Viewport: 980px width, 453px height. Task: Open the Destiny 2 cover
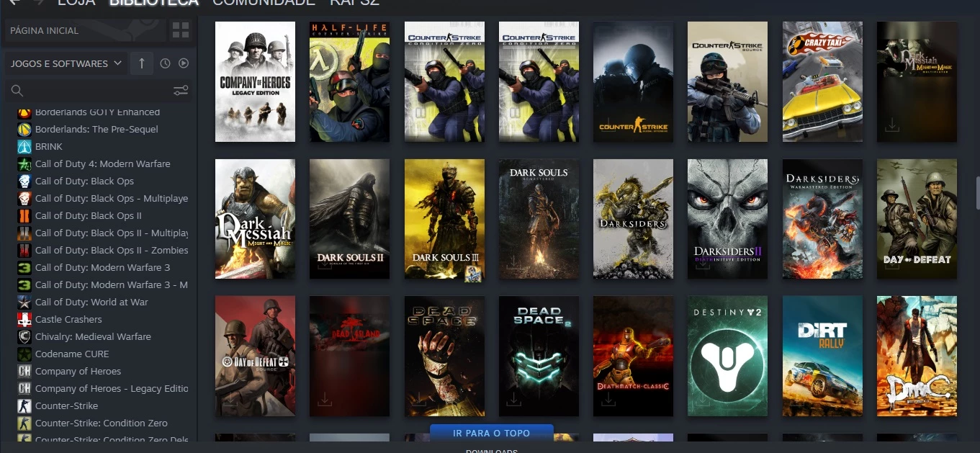[x=727, y=356]
